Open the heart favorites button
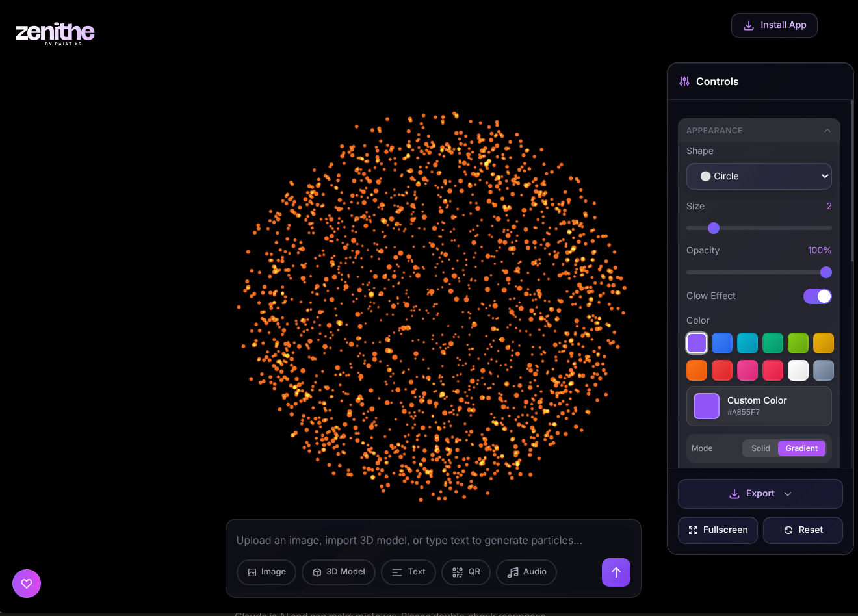This screenshot has height=616, width=858. point(27,584)
